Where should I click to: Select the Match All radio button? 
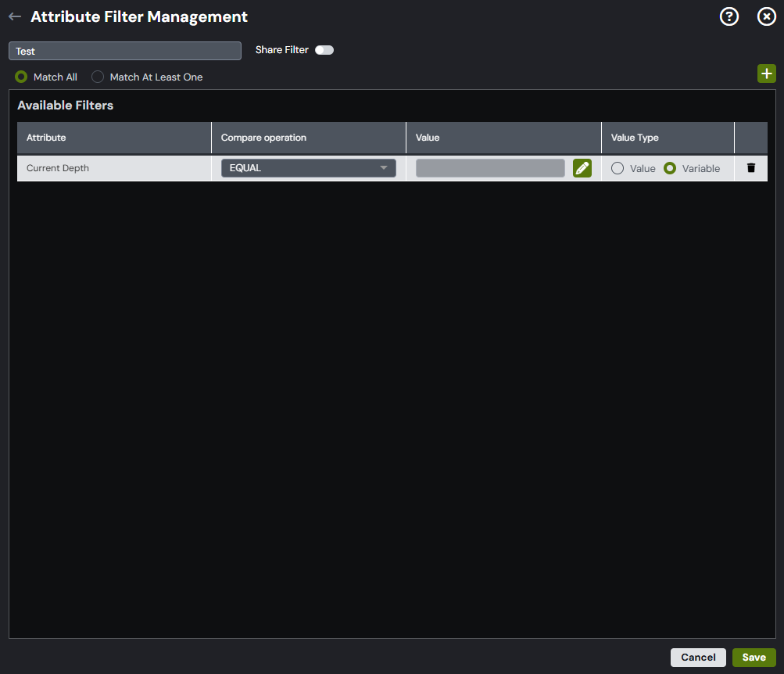click(21, 77)
